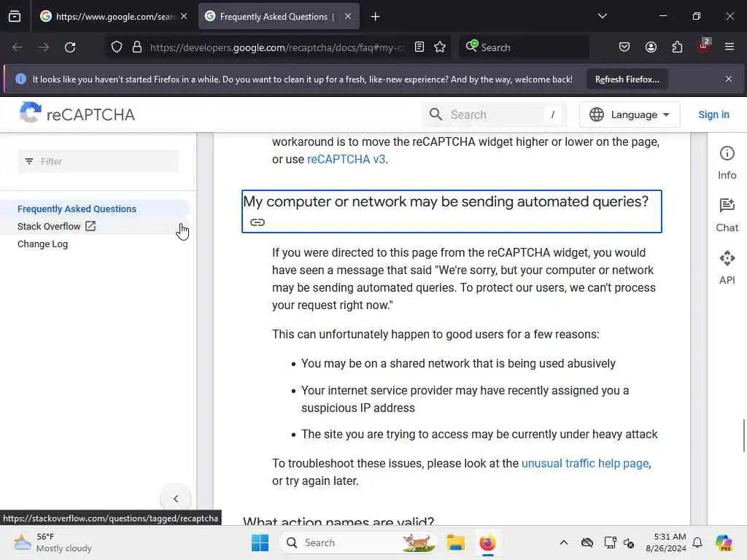The height and width of the screenshot is (560, 747).
Task: Click the developer site Search field
Action: point(494,114)
